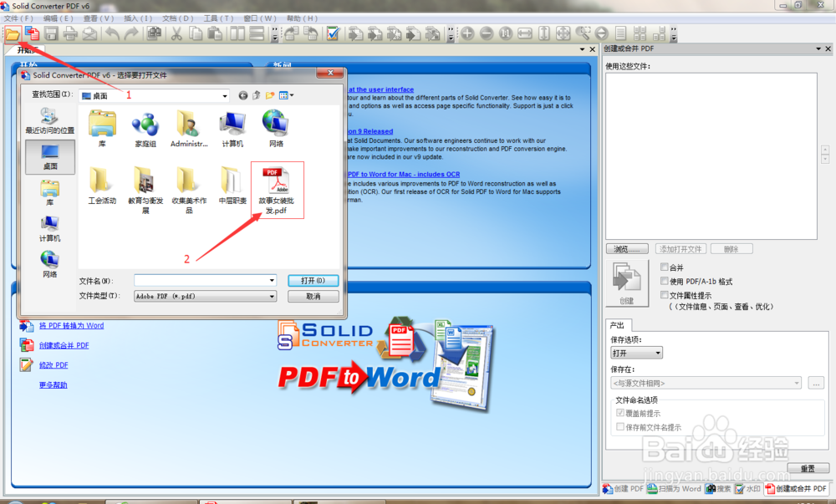Check the 保存前文件名提示 checkbox

620,427
